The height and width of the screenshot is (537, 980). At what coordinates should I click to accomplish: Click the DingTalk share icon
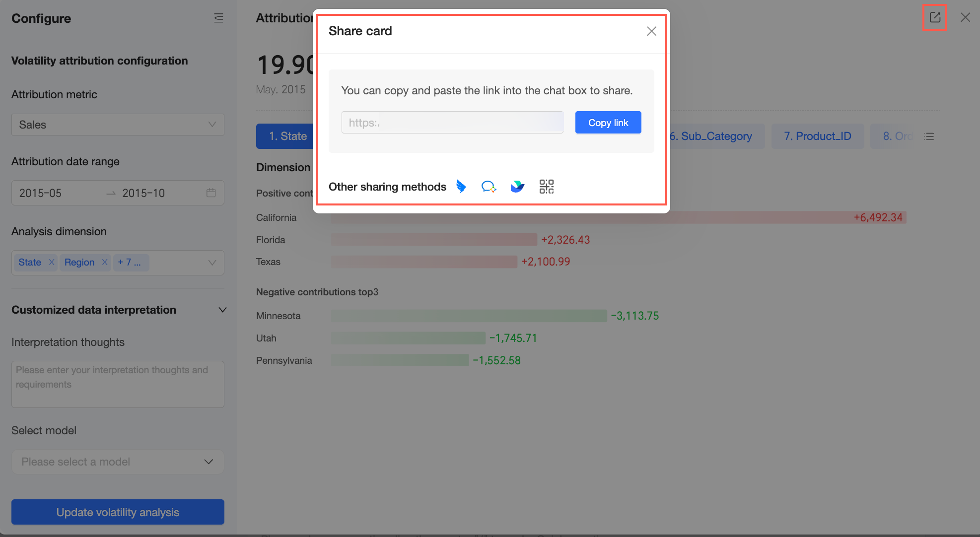[x=461, y=187]
